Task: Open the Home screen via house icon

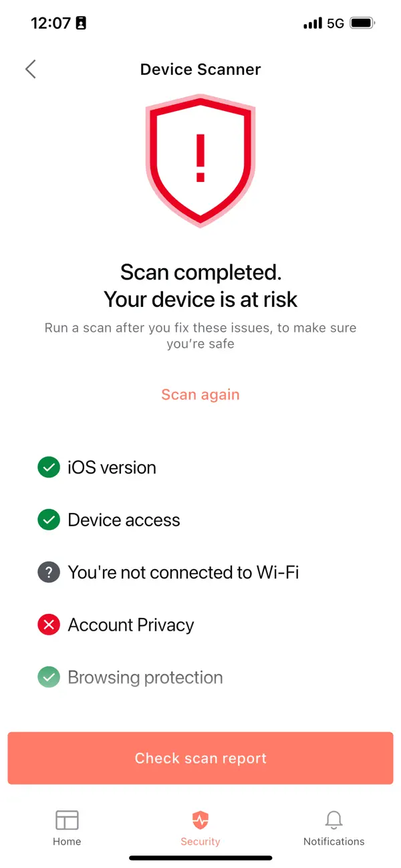Action: point(66,819)
